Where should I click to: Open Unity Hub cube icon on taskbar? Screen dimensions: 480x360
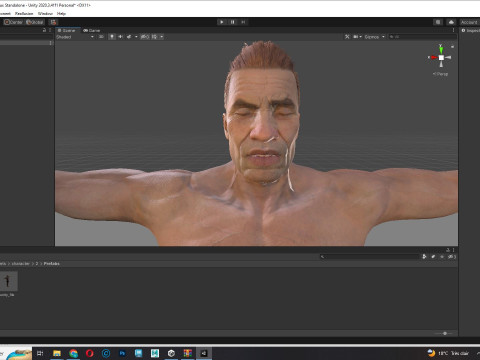point(171,353)
